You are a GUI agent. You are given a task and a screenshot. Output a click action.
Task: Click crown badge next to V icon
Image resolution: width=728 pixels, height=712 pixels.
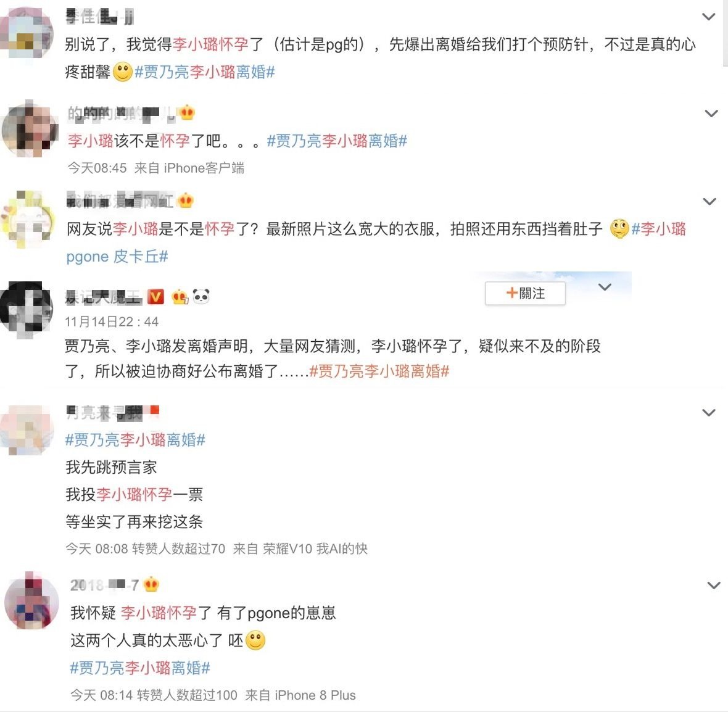[x=180, y=296]
